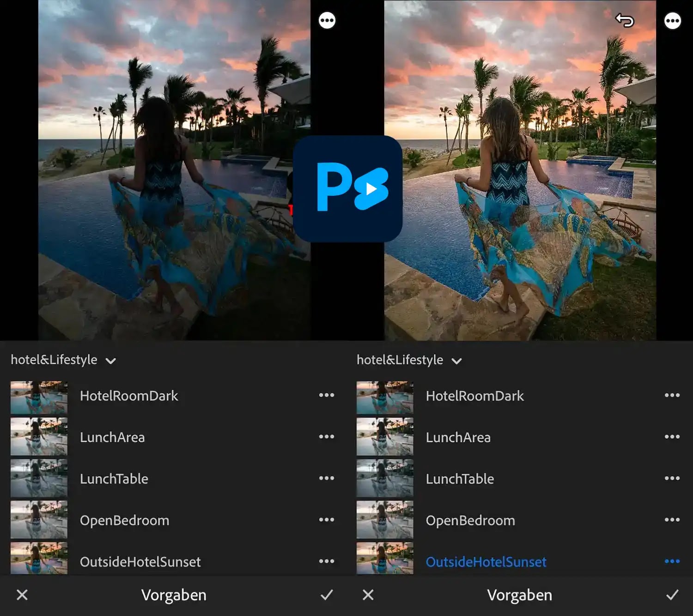This screenshot has height=616, width=693.
Task: Open options for OpenBedroom in right panel
Action: pos(672,520)
